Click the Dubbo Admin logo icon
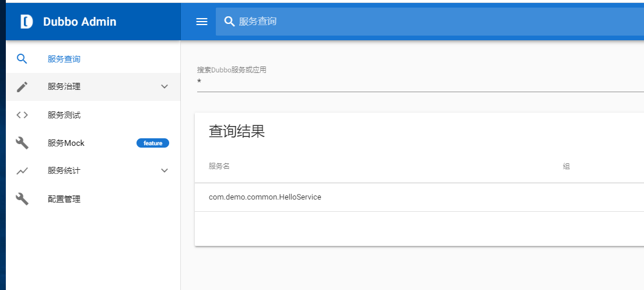The height and width of the screenshot is (290, 644). [x=27, y=22]
